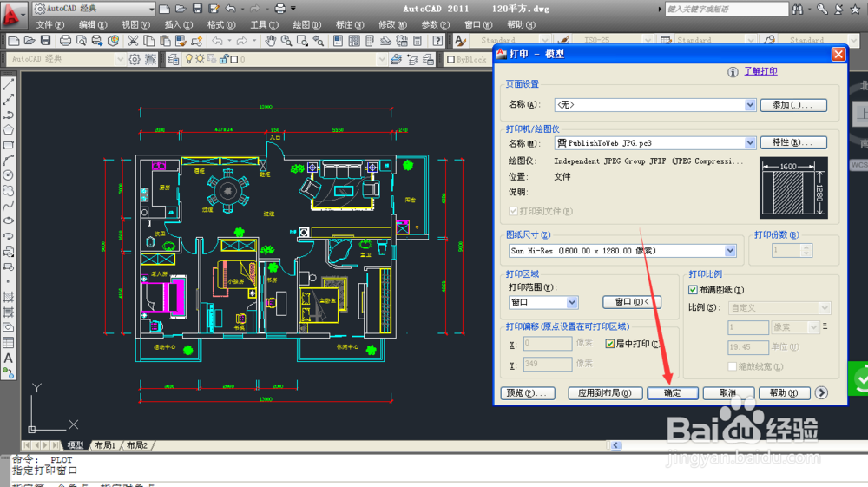Select the Table draw tool
This screenshot has height=487, width=868.
(9, 343)
